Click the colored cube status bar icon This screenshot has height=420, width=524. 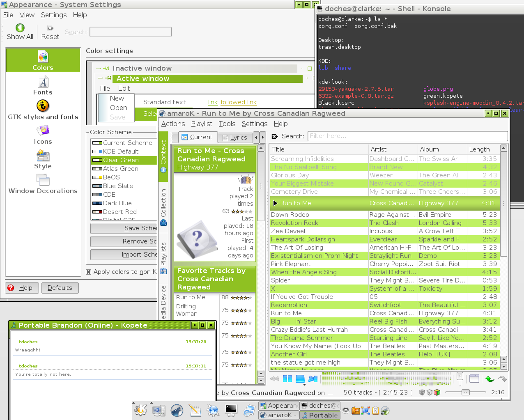coord(437,392)
